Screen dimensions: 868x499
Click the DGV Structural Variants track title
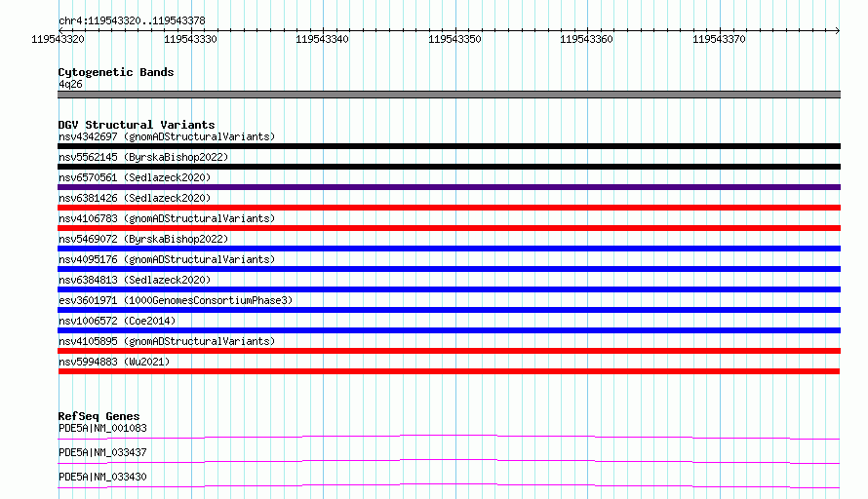click(137, 125)
